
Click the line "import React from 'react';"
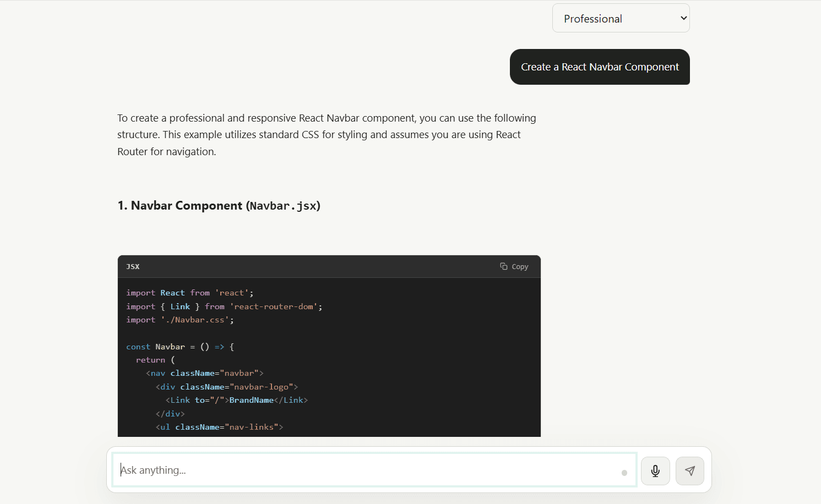click(x=190, y=293)
